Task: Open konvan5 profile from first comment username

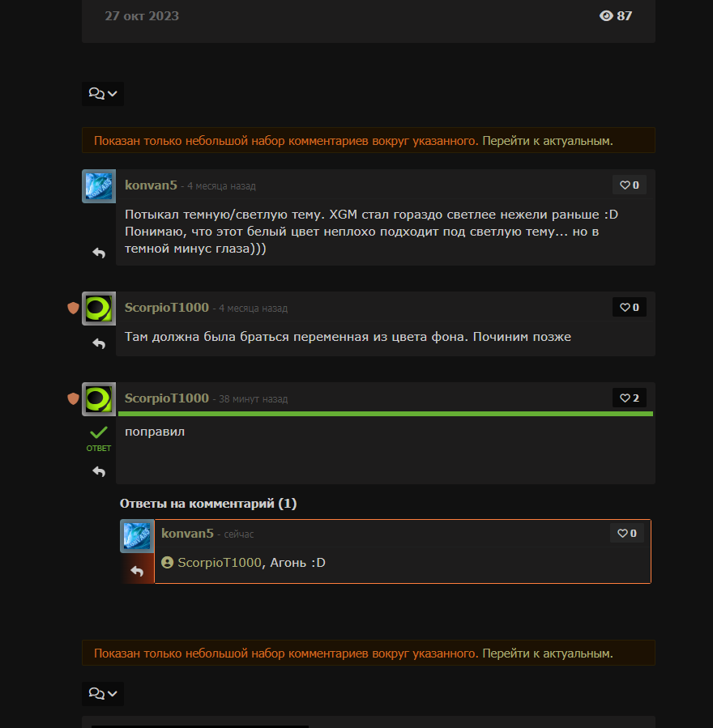Action: pos(151,185)
